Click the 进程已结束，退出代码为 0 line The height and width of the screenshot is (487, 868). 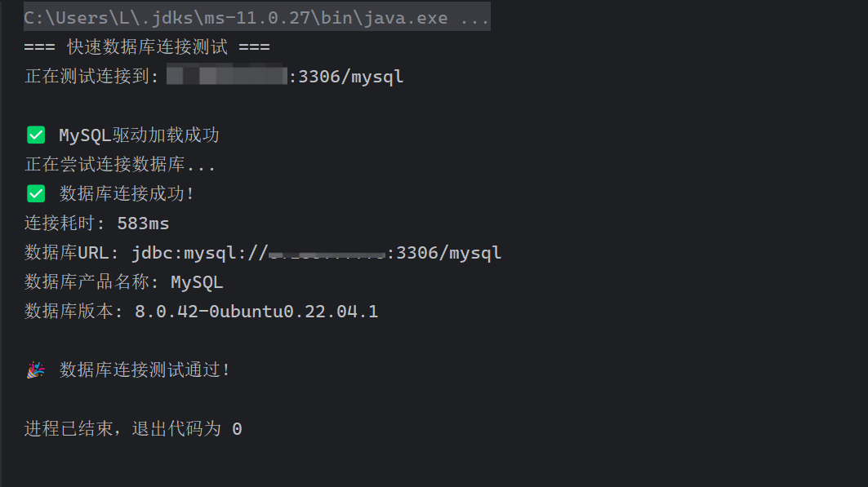pos(133,429)
